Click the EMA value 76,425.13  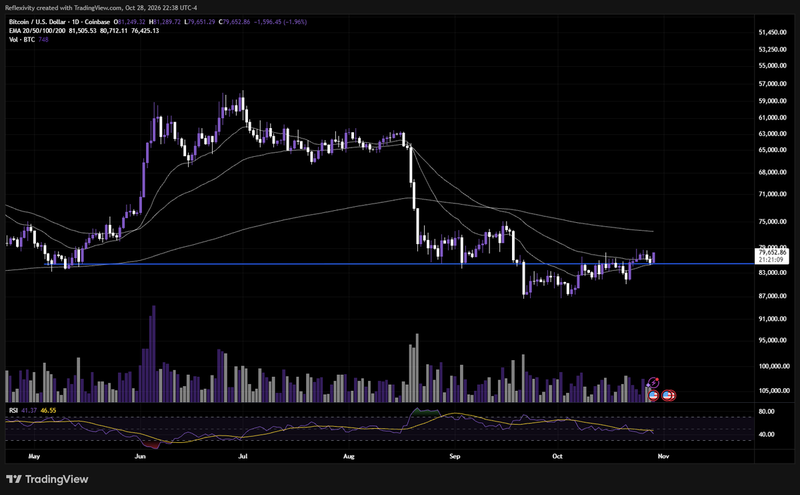tap(145, 31)
